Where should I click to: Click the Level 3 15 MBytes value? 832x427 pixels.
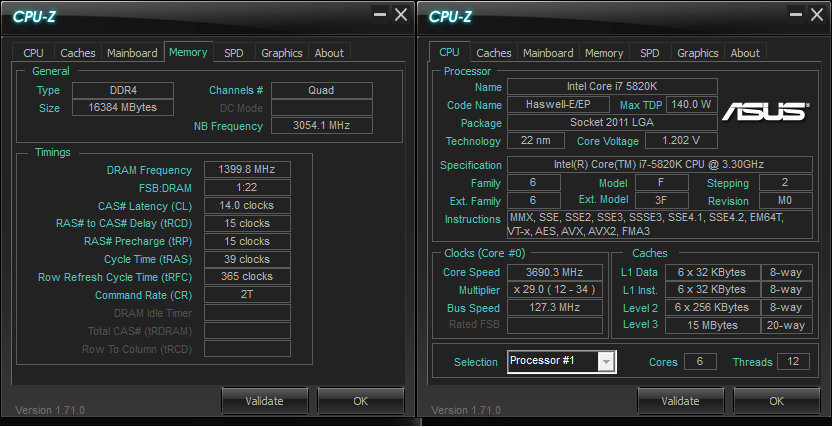click(712, 325)
